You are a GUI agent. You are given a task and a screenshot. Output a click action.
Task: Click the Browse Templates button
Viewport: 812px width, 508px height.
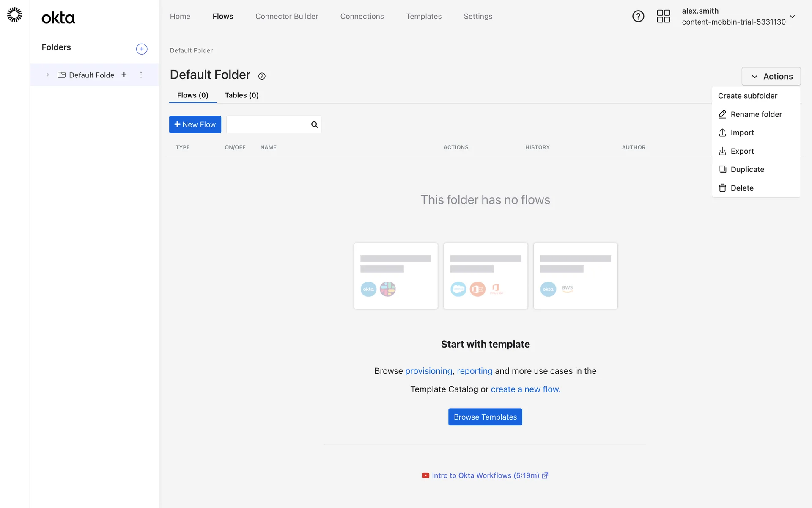485,417
